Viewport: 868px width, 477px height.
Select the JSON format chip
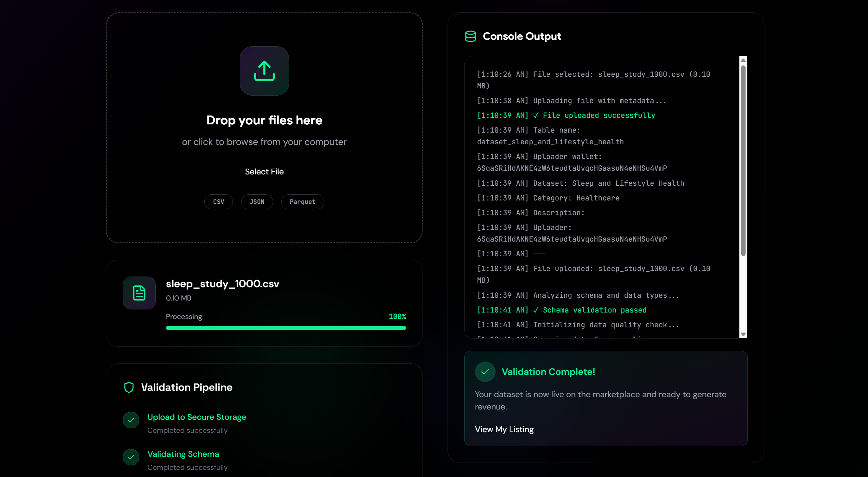tap(257, 202)
